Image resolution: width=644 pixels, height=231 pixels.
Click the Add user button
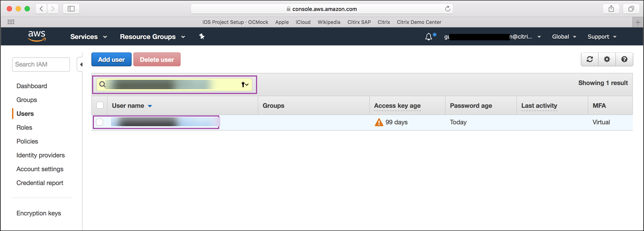coord(111,59)
